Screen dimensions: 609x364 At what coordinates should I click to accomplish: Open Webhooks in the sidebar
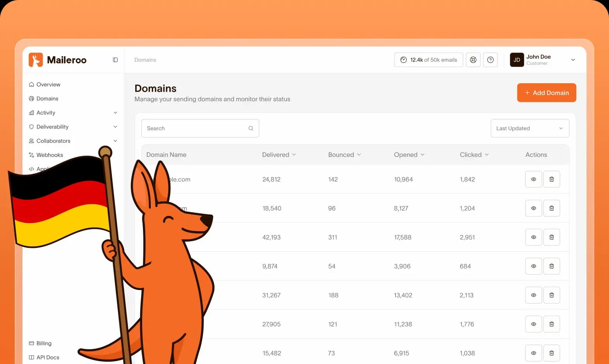[x=46, y=155]
